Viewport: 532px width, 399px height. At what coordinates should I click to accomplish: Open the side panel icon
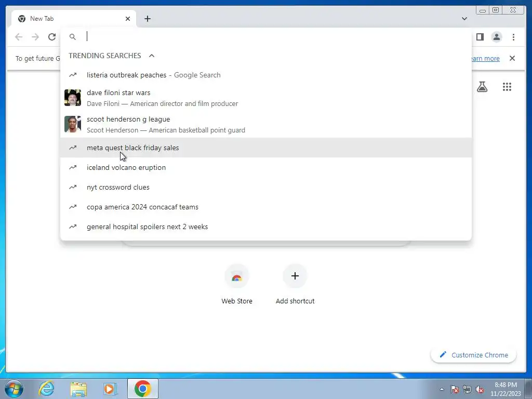click(480, 37)
